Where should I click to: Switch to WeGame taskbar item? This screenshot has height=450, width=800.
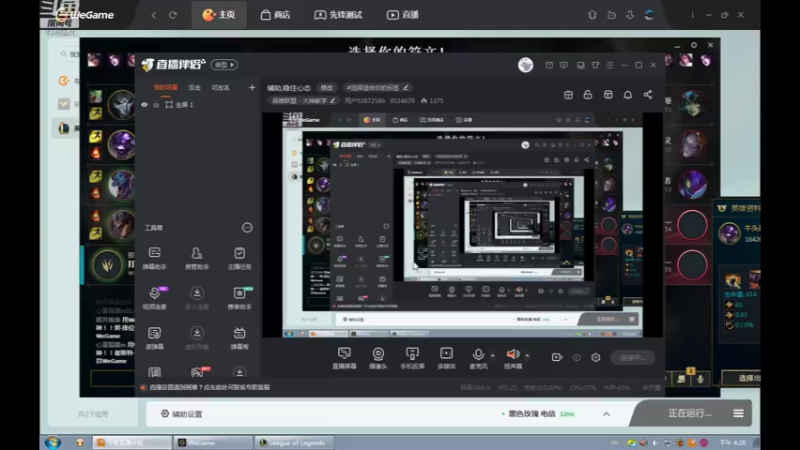click(x=213, y=442)
